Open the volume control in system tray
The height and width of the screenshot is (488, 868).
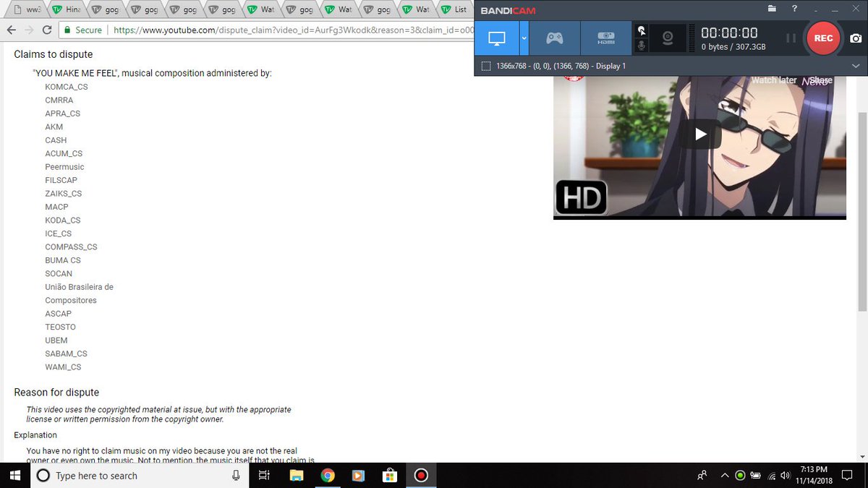pyautogui.click(x=785, y=475)
